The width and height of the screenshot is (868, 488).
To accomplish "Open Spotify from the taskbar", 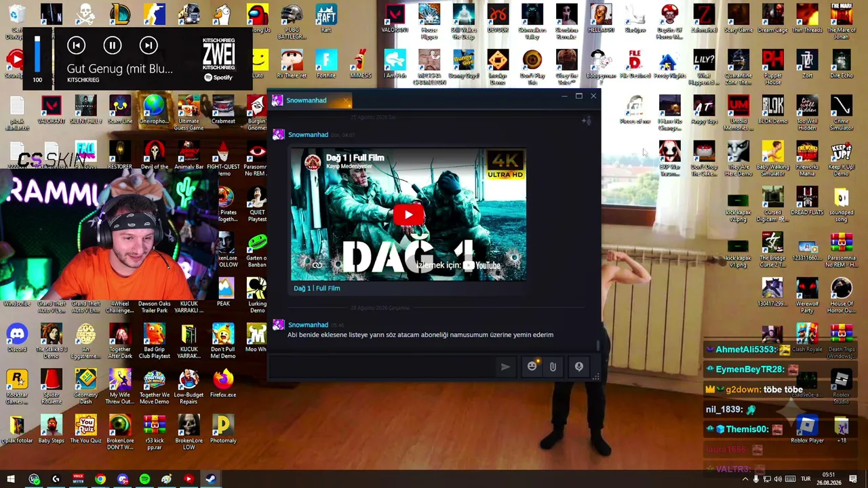I will point(144,479).
